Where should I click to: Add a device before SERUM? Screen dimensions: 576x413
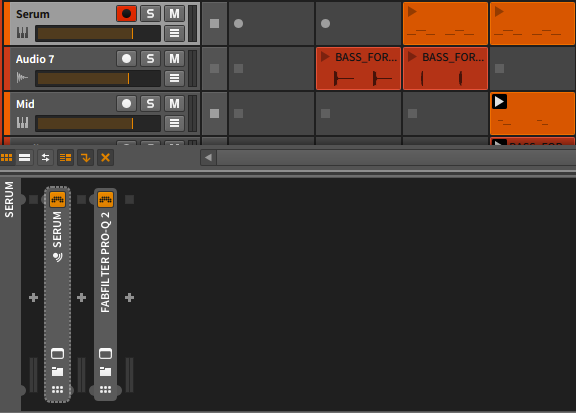[33, 297]
